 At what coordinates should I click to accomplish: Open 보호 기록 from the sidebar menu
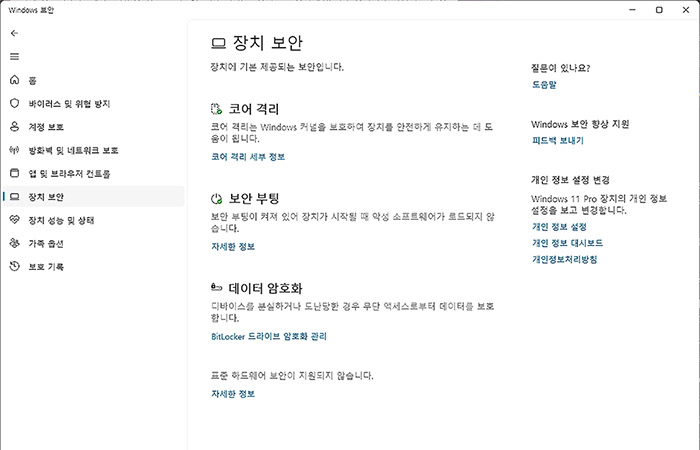click(46, 266)
